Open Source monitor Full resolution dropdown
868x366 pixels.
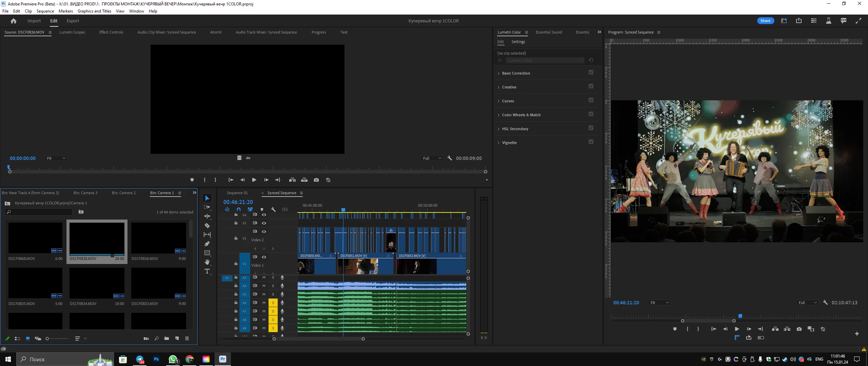[432, 158]
